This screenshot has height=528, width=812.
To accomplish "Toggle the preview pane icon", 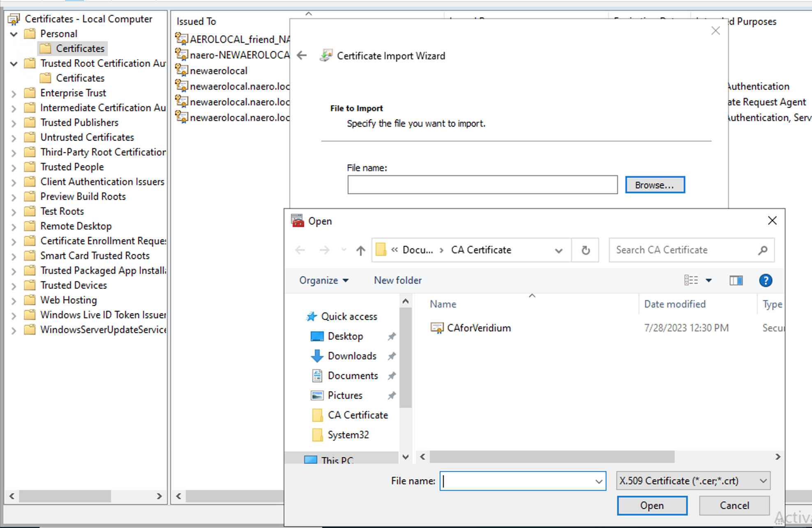I will [x=736, y=280].
